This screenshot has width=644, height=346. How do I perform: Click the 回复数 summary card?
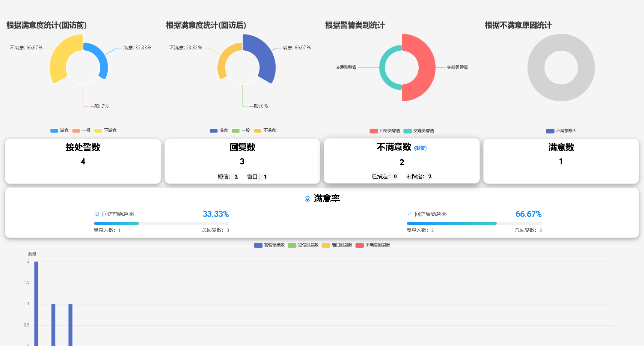click(x=242, y=161)
